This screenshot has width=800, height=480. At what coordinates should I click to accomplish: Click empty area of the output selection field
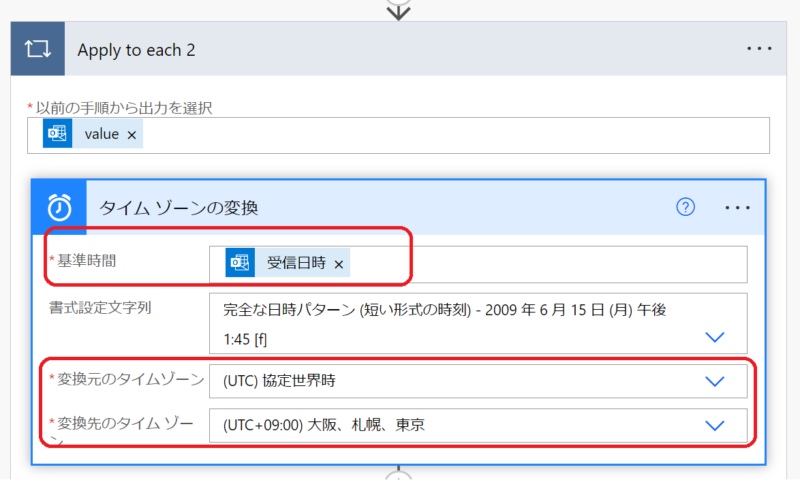click(x=450, y=135)
